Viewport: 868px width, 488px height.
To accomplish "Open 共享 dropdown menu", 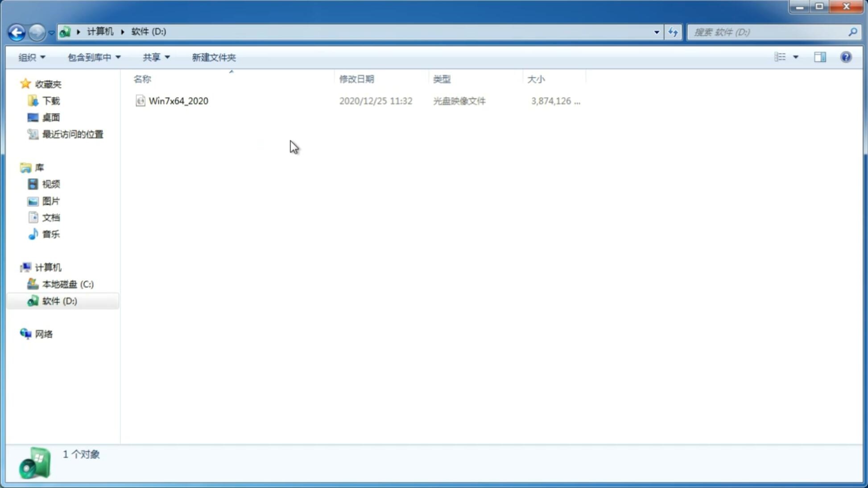I will click(156, 57).
